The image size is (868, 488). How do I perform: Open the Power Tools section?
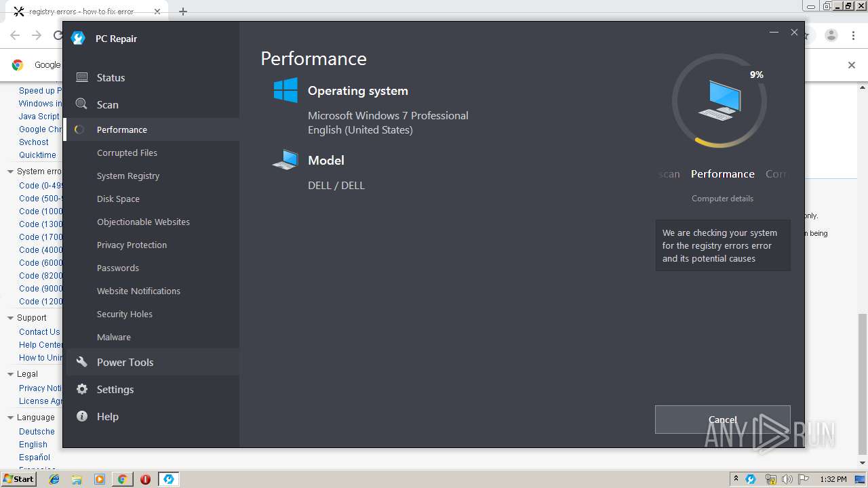[151, 362]
